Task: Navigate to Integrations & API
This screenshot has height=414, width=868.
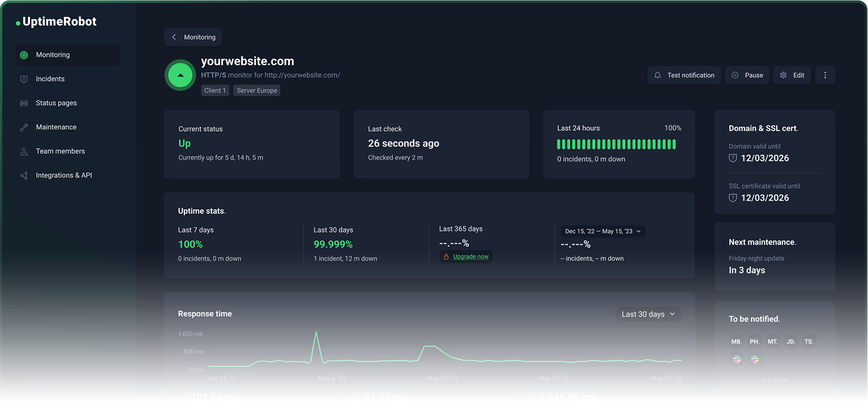Action: (x=63, y=175)
